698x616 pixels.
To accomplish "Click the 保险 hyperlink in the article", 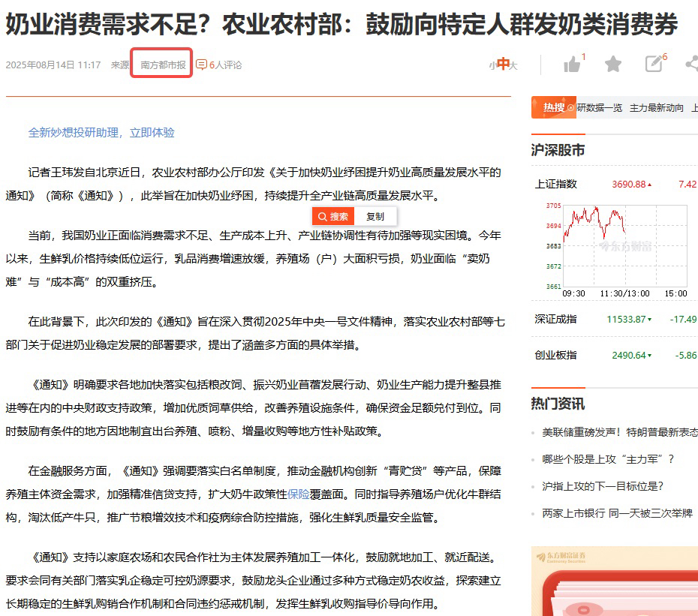I will pyautogui.click(x=298, y=494).
